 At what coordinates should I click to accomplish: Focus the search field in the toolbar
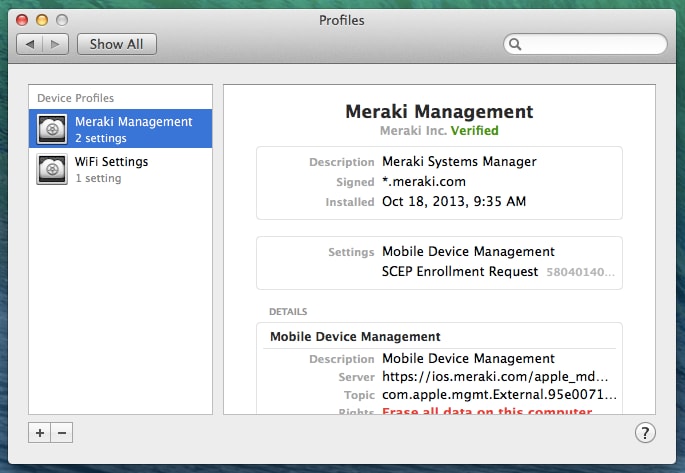coord(585,44)
